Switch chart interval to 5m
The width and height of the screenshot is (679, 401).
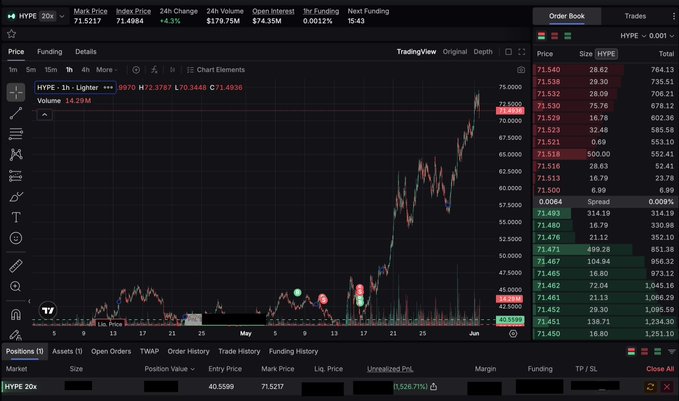(x=31, y=70)
